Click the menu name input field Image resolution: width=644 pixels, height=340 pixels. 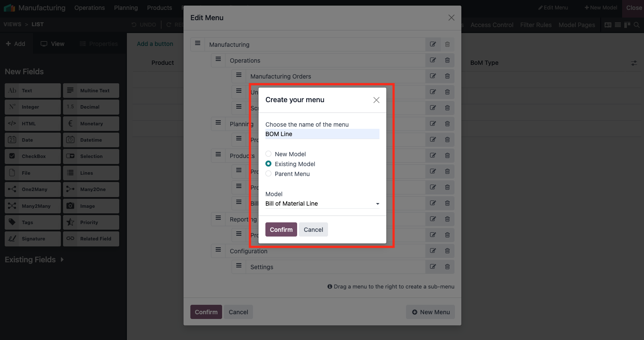[322, 134]
